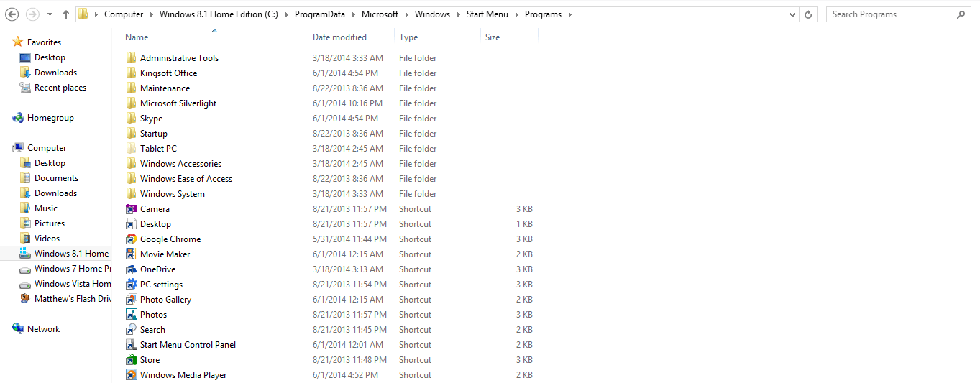Select the Desktop shortcut icon in file list
This screenshot has width=980, height=383.
click(x=131, y=224)
